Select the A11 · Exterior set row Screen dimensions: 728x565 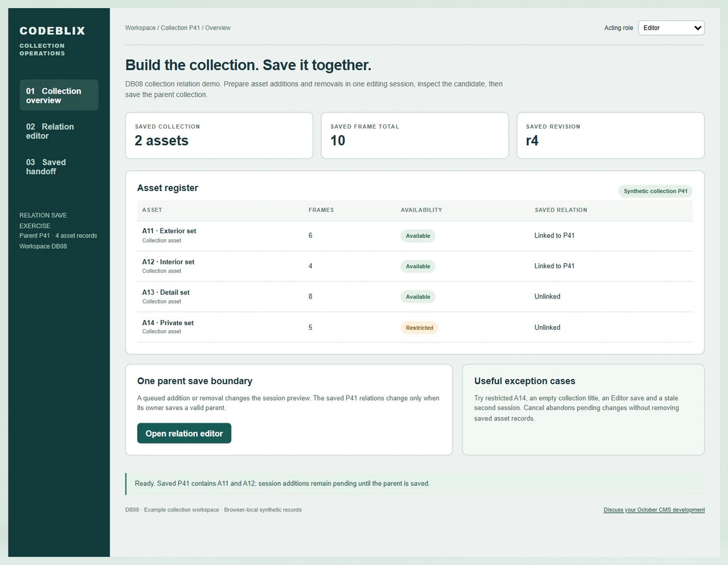(x=415, y=236)
